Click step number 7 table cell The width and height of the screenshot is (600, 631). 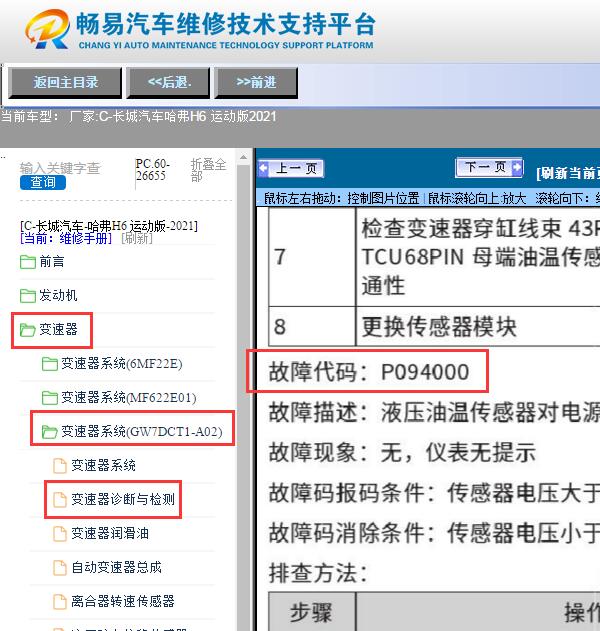[x=312, y=257]
